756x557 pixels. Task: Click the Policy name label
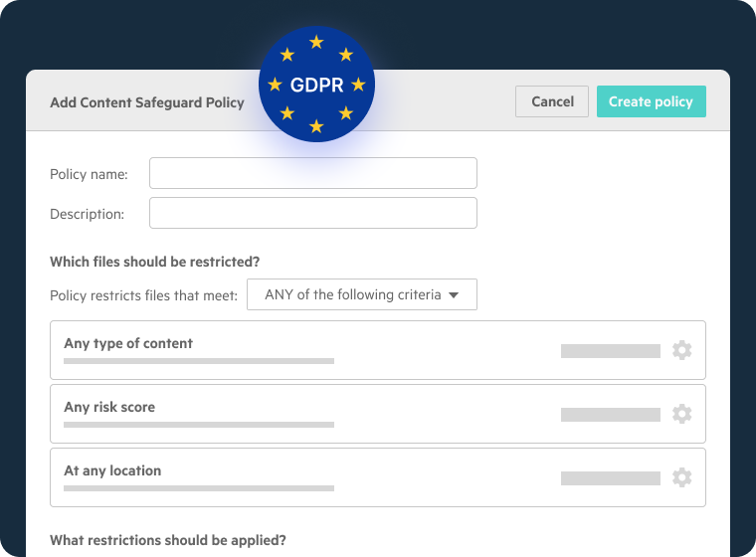click(89, 174)
